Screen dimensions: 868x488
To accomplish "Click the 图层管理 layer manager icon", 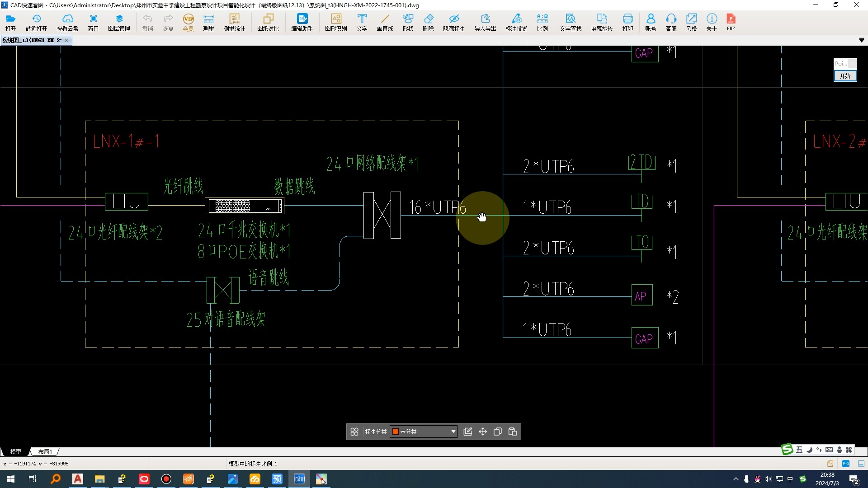I will tap(119, 22).
